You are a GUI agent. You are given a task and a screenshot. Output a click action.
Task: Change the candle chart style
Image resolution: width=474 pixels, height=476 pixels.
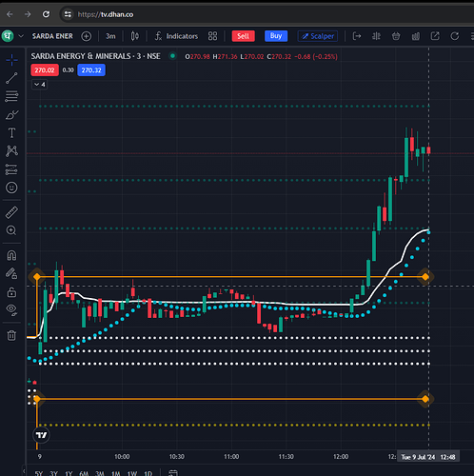pyautogui.click(x=135, y=36)
